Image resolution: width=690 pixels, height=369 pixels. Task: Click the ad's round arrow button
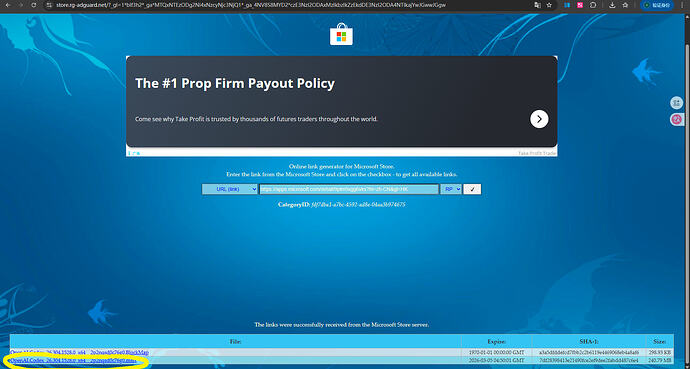pyautogui.click(x=539, y=119)
